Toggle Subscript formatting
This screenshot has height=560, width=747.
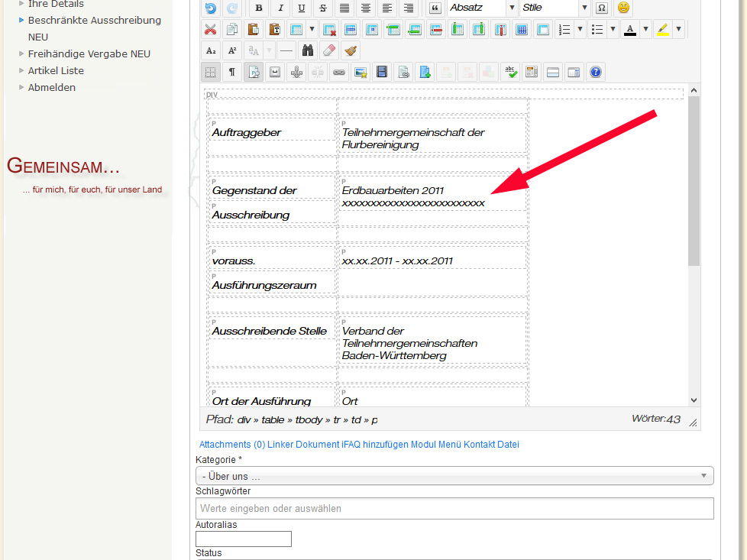point(211,50)
